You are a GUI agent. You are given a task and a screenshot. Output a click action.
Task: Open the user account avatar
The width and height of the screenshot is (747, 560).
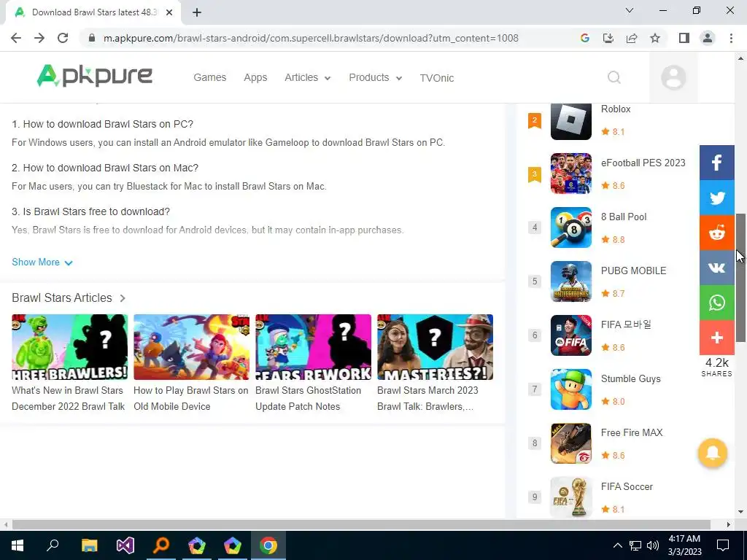pos(673,77)
